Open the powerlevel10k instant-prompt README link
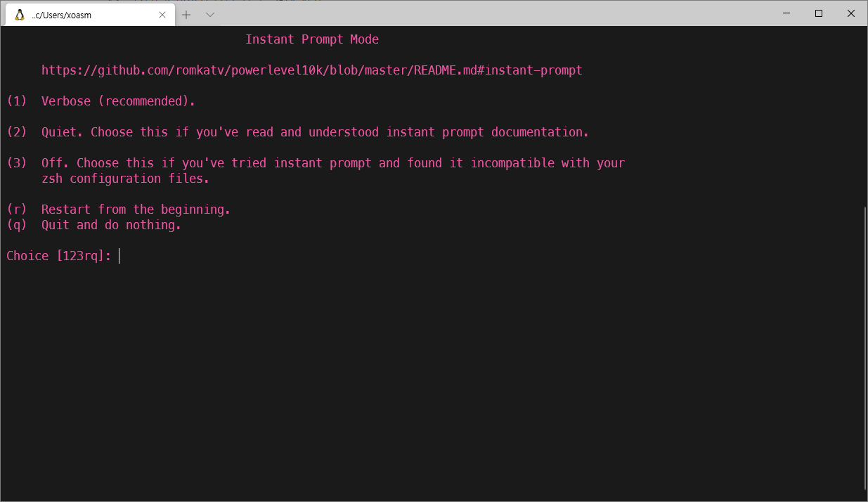This screenshot has height=502, width=868. pos(312,70)
